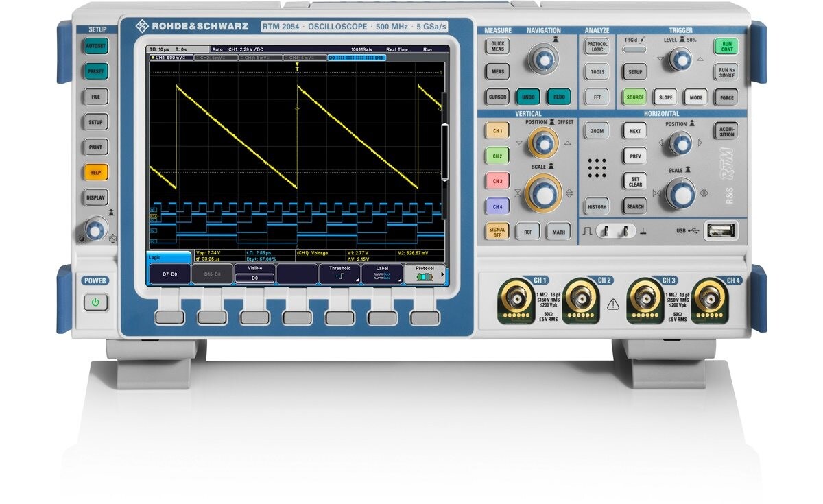Push the green POWER button
Screen dimensions: 823x504
[96, 302]
